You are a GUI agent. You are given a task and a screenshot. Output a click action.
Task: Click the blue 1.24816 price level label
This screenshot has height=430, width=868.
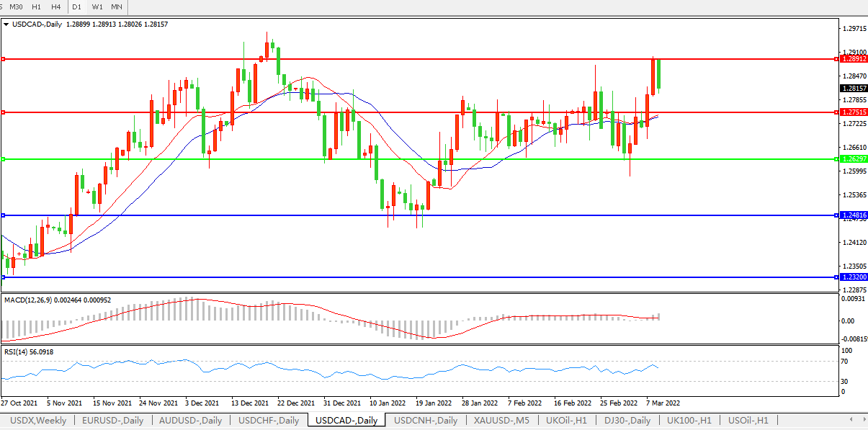coord(854,215)
